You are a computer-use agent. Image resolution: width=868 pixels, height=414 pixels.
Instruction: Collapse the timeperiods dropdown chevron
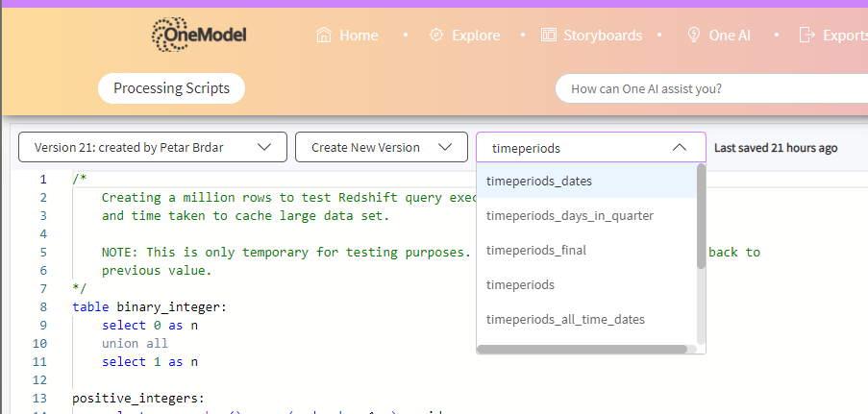pos(680,147)
